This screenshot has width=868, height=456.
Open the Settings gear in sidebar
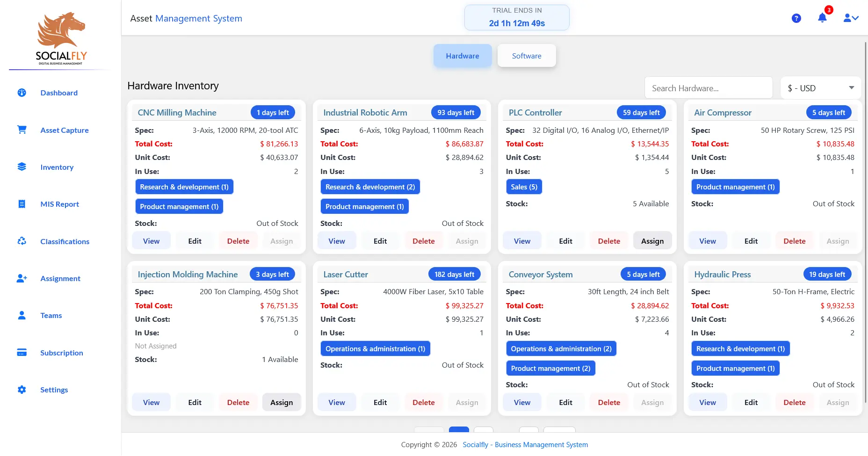pos(22,390)
